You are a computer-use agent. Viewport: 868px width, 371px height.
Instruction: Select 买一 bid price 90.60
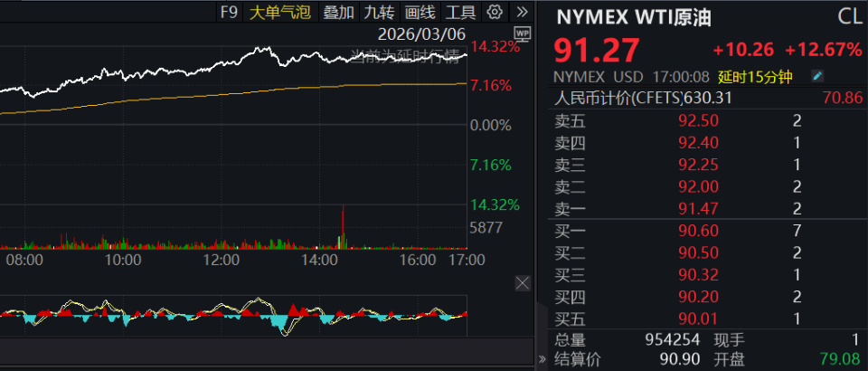pos(699,231)
